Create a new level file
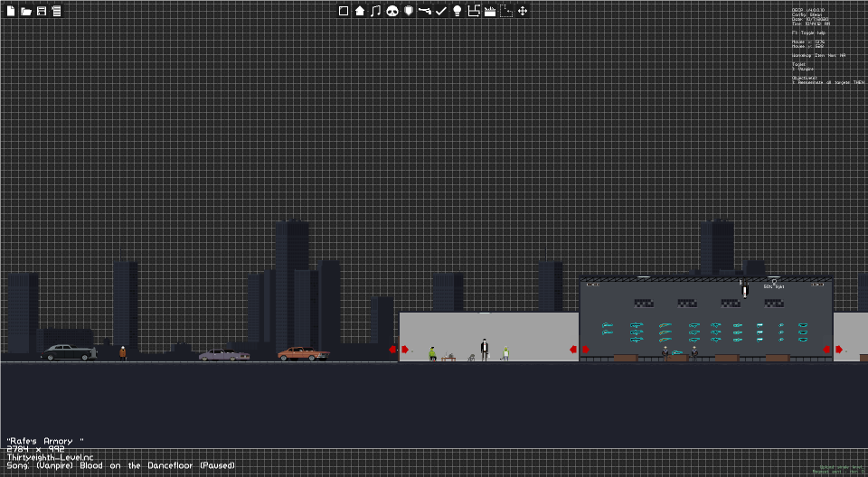Screen dimensions: 868x477 tap(11, 11)
